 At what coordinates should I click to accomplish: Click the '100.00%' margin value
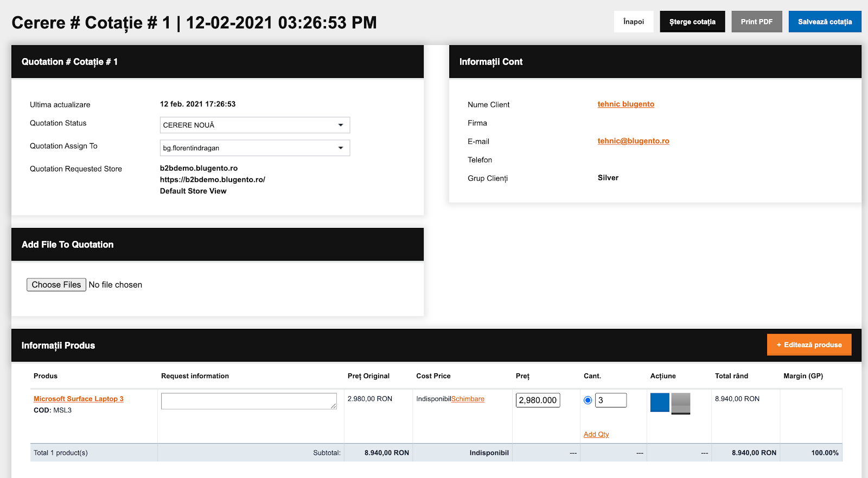click(x=825, y=453)
